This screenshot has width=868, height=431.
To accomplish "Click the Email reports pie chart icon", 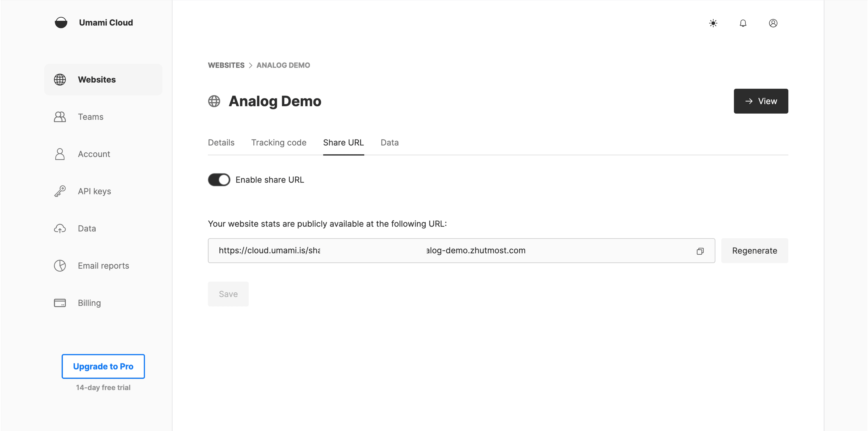I will (60, 266).
